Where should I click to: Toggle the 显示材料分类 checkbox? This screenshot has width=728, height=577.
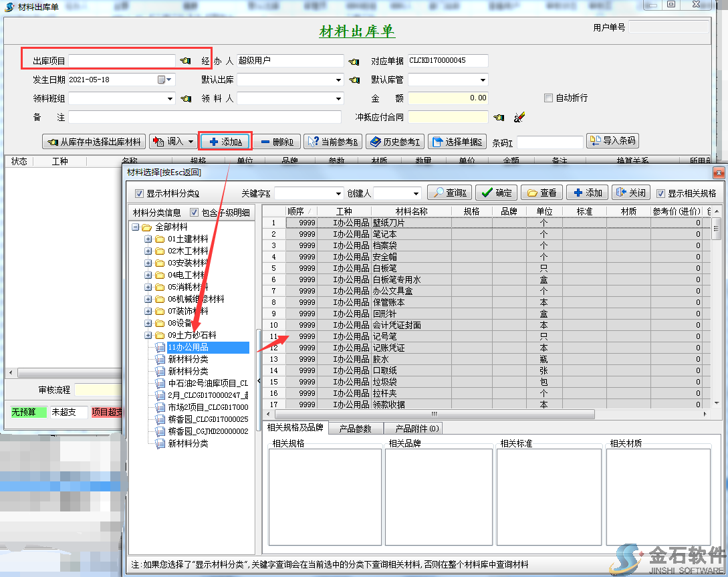click(x=140, y=194)
